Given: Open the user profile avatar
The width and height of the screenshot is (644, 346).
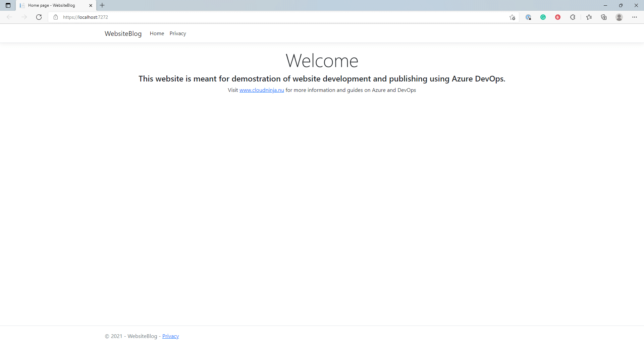Looking at the screenshot, I should point(619,17).
